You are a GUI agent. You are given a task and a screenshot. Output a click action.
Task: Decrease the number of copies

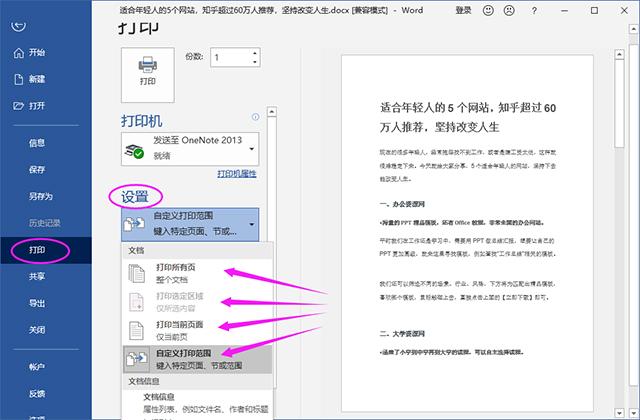[255, 62]
